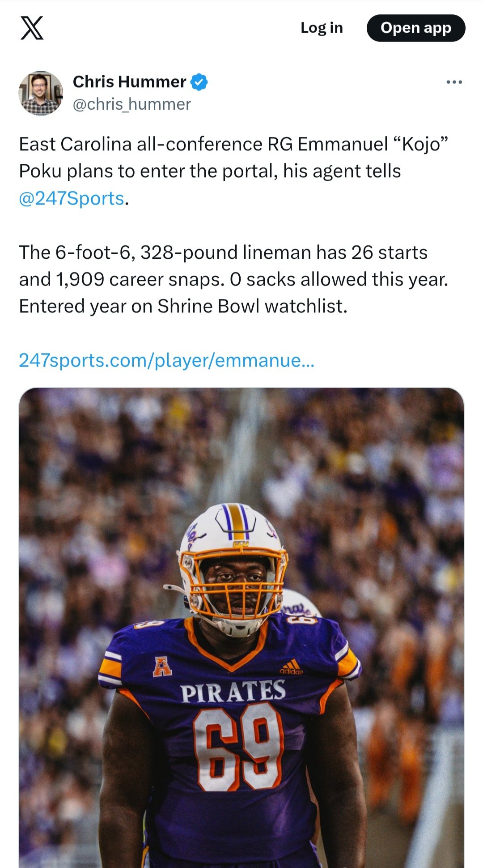This screenshot has width=483, height=868.
Task: Click the X logo
Action: (x=32, y=28)
